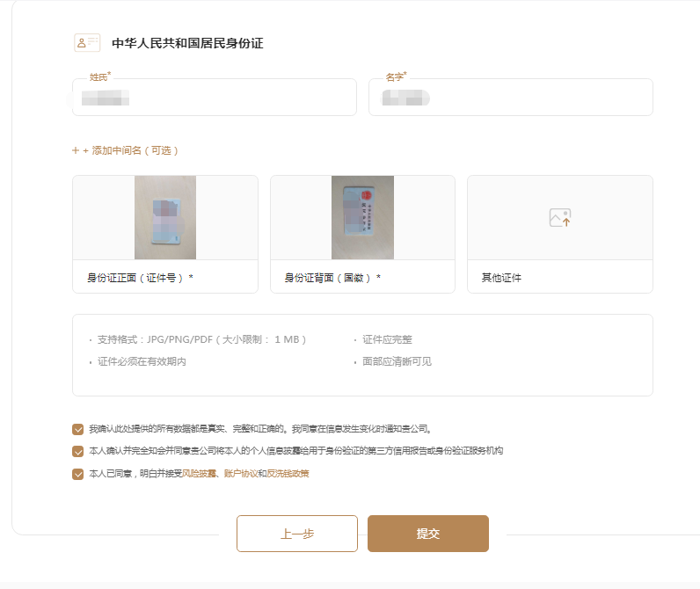The image size is (700, 589).
Task: Select the 身份证背面 upload label
Action: [332, 278]
